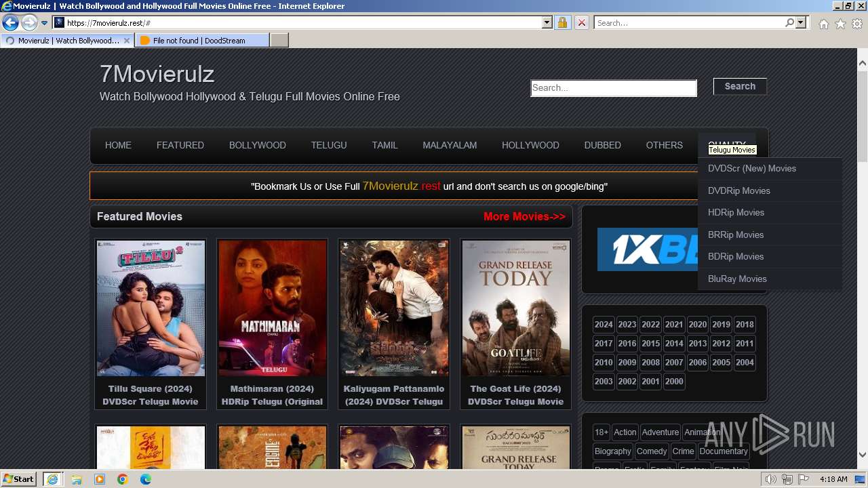Click the address bar URL field

point(302,23)
